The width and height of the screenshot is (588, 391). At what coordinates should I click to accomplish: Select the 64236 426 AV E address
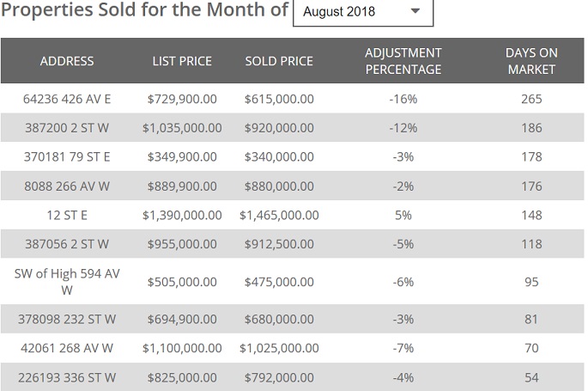pos(67,99)
